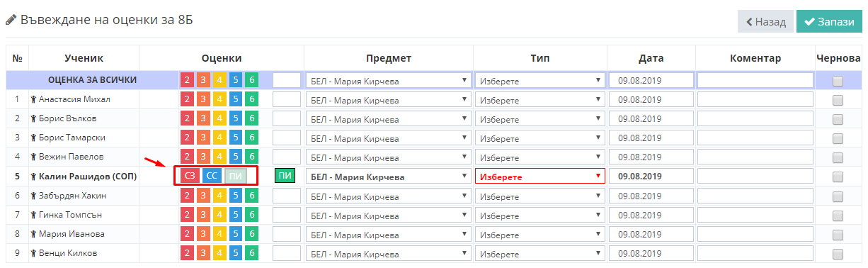Click the green ПИ grade badge

[x=285, y=176]
